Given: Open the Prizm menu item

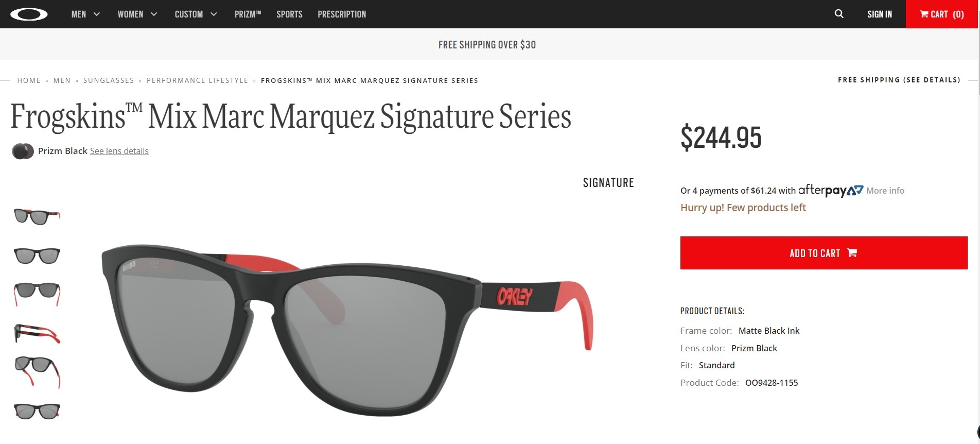Looking at the screenshot, I should (248, 14).
